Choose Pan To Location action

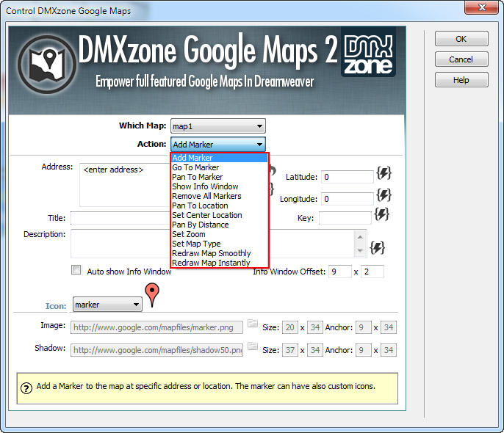(x=220, y=205)
